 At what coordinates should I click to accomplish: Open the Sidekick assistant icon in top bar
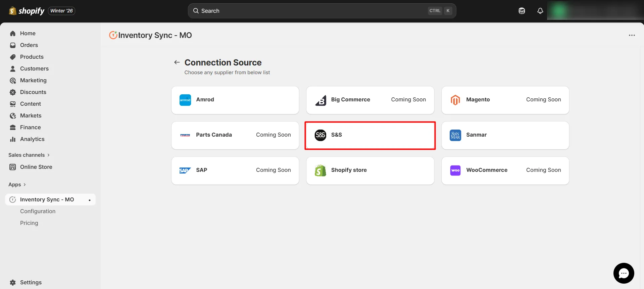click(x=522, y=11)
